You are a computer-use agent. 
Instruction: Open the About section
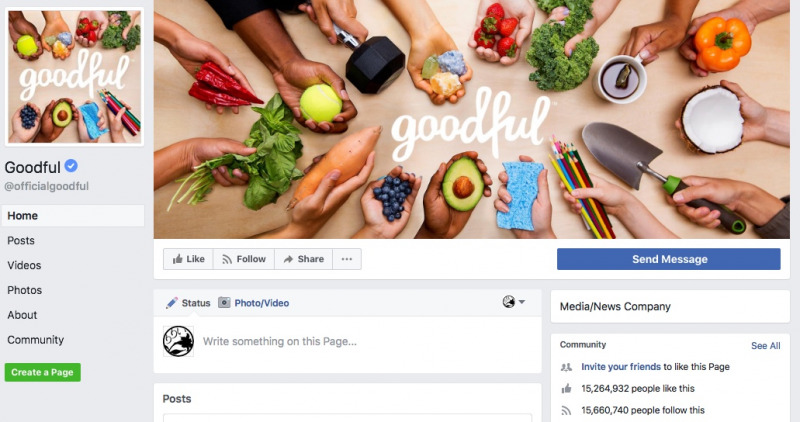22,315
